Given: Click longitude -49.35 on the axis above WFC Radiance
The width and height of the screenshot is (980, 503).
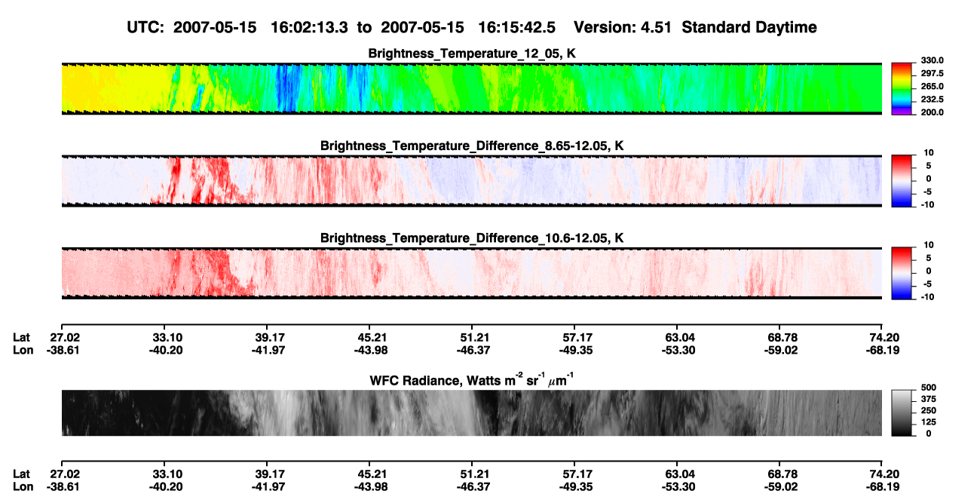Looking at the screenshot, I should (574, 350).
